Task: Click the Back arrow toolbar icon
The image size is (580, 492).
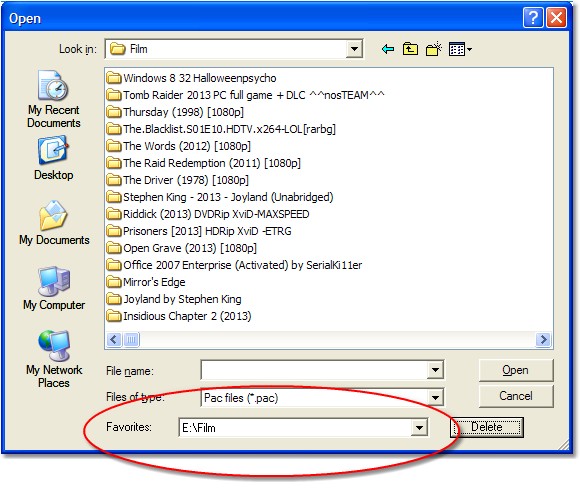Action: [388, 49]
